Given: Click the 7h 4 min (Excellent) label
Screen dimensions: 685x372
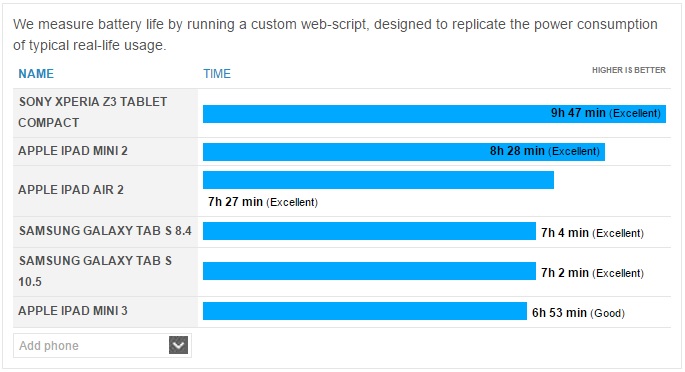Looking at the screenshot, I should [x=592, y=233].
